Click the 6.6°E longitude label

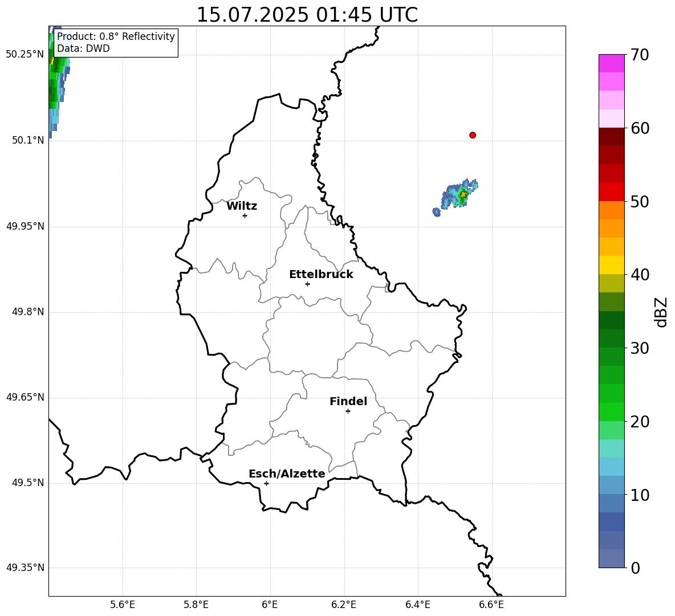(491, 605)
